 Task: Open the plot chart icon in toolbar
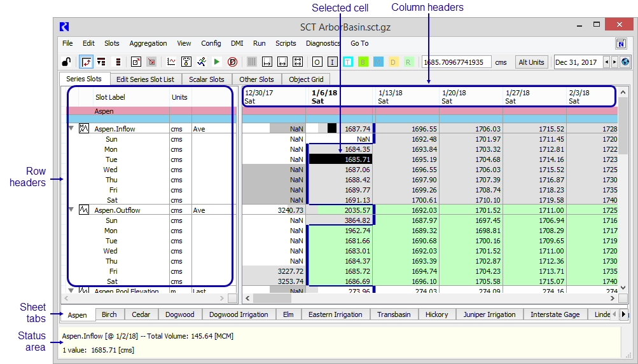(x=171, y=62)
